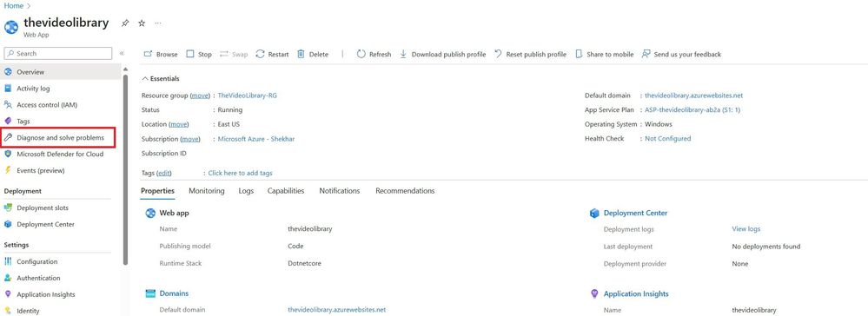Screen dimensions: 868x316
Task: Browse the web app
Action: (161, 54)
